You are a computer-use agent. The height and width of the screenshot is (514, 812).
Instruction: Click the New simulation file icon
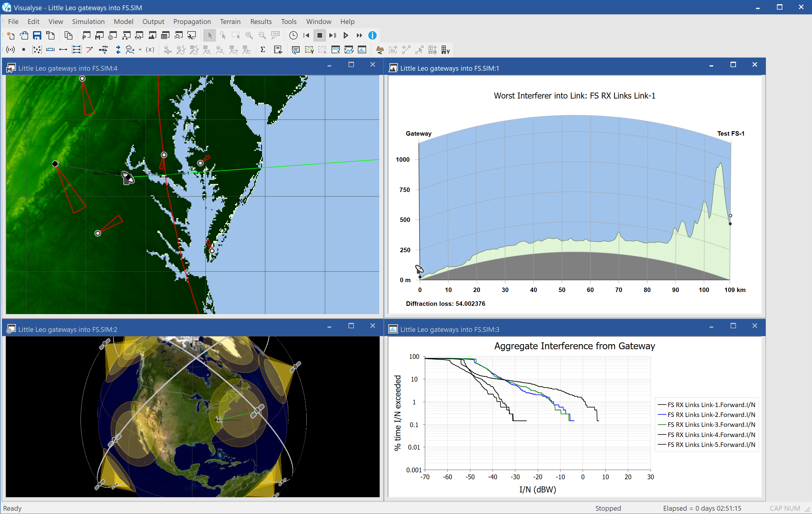tap(10, 35)
